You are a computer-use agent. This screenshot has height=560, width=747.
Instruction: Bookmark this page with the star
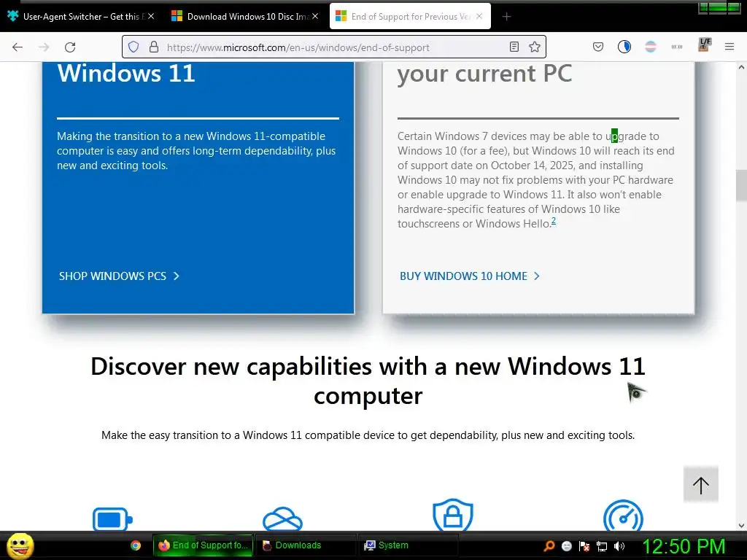[535, 47]
